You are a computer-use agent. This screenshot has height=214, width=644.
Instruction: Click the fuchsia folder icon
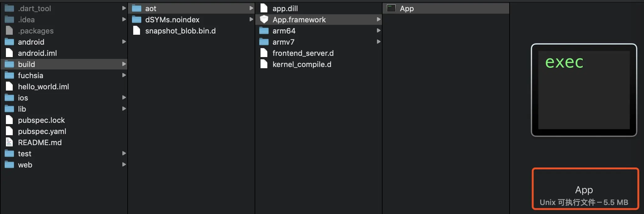9,75
